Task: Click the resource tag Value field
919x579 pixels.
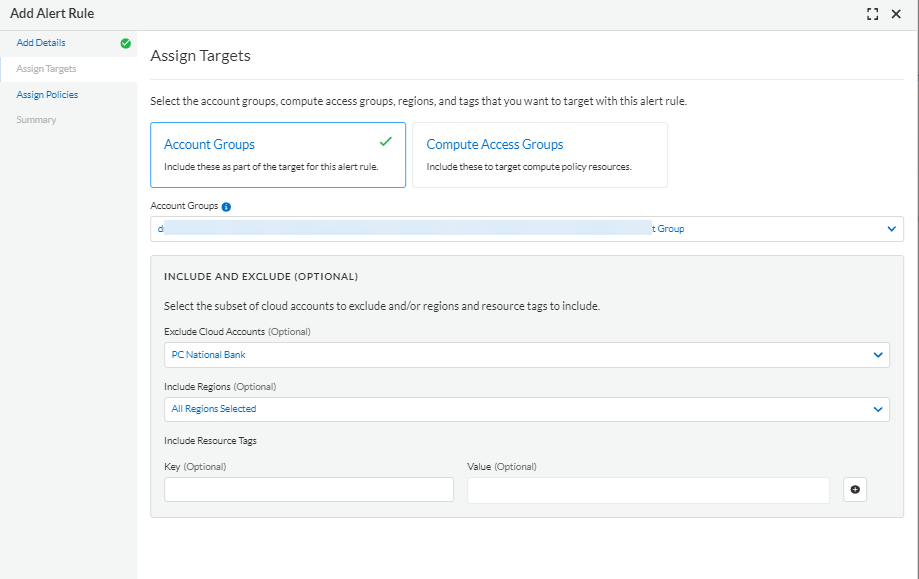Action: [x=648, y=490]
